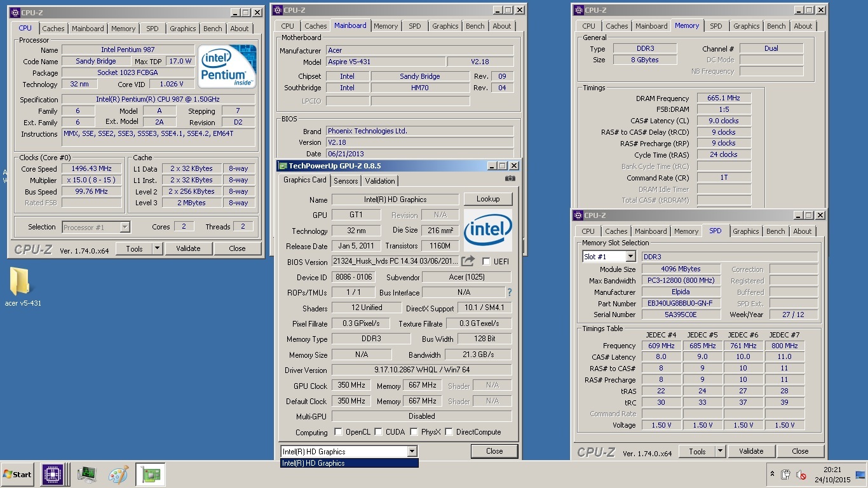
Task: Click DRAM Frequency value 665.1 MHz
Action: pyautogui.click(x=724, y=98)
